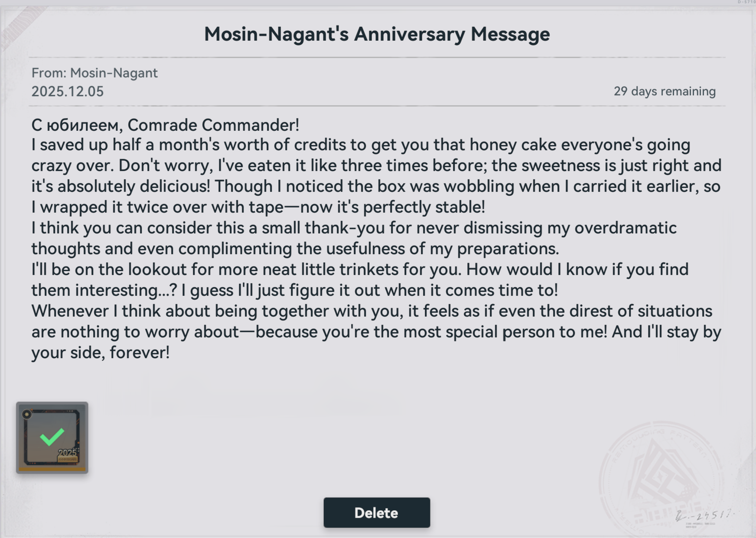The width and height of the screenshot is (756, 538).
Task: Click the 'С юбилеем, Comrade Commander!' greeting
Action: coord(165,125)
